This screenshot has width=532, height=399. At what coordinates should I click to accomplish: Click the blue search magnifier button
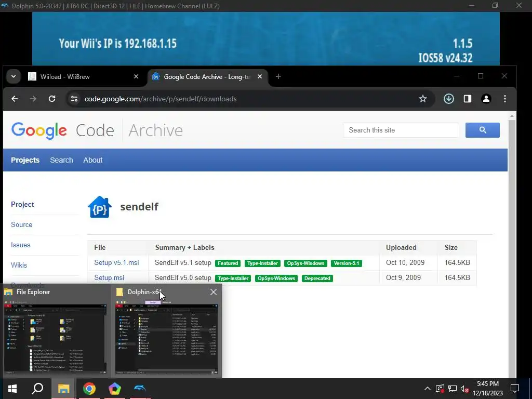click(x=483, y=130)
